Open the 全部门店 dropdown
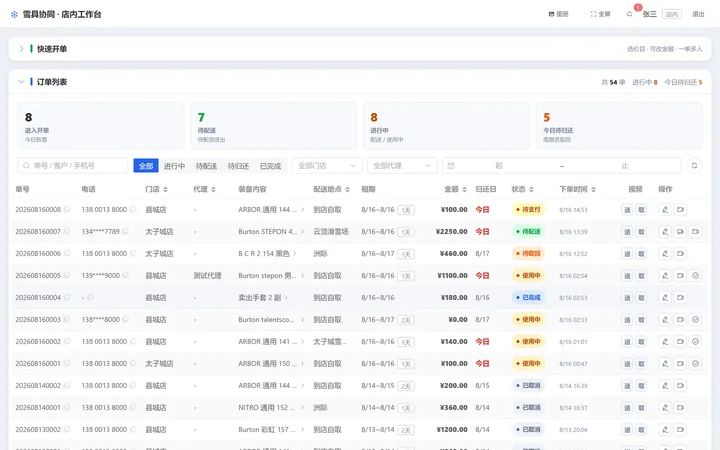720x450 pixels. 327,165
